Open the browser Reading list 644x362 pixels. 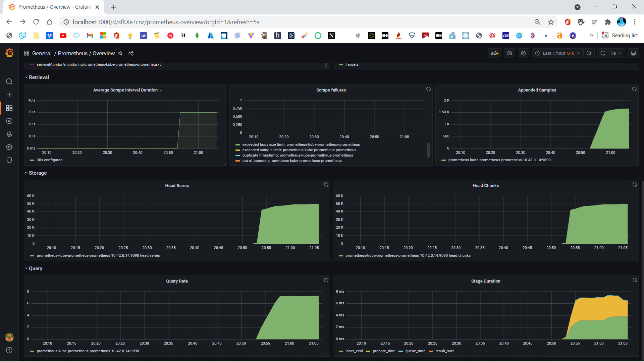[620, 36]
